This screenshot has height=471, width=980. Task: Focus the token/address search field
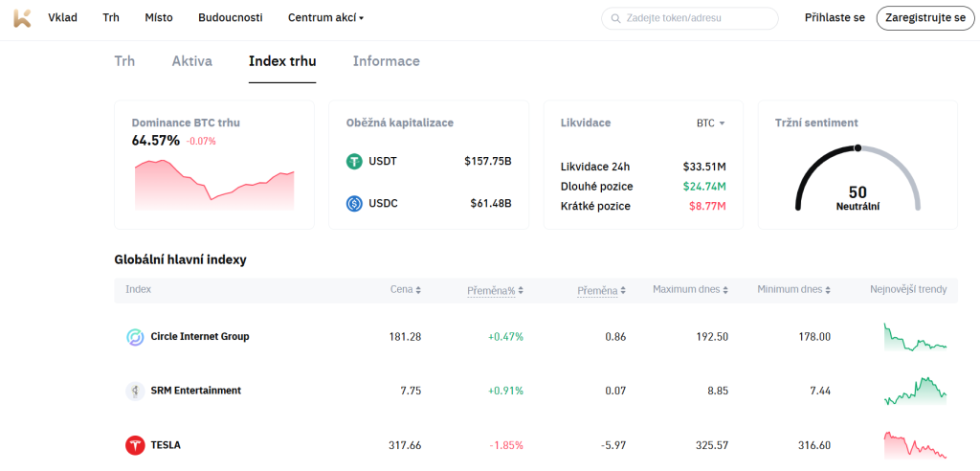point(697,18)
